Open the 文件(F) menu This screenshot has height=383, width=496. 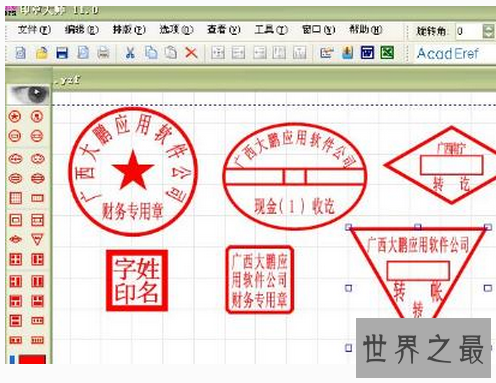tap(34, 30)
